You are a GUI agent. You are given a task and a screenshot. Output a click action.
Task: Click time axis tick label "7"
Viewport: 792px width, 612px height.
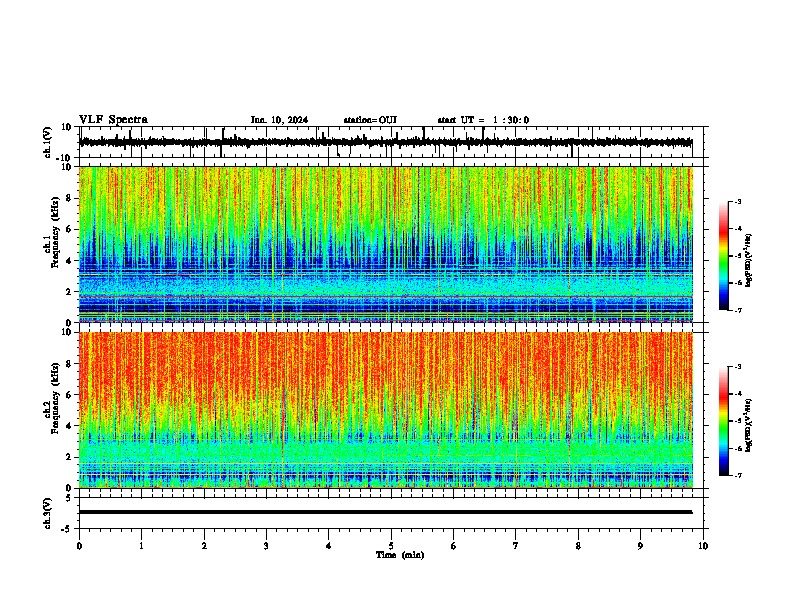click(x=516, y=546)
